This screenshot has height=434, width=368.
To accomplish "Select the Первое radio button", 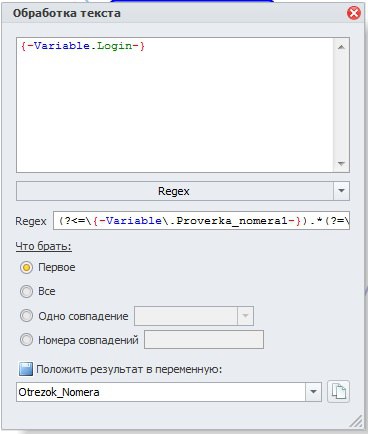I will (x=26, y=267).
